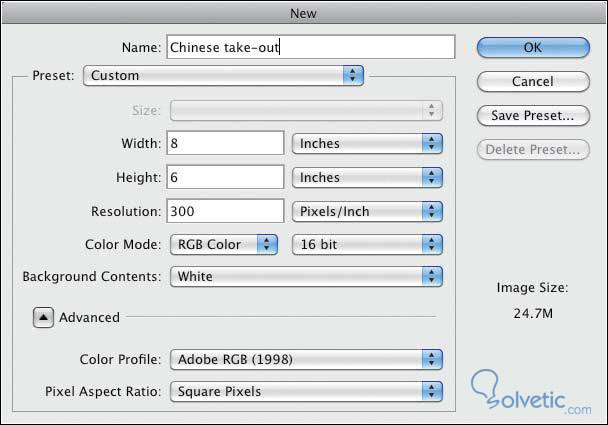Image resolution: width=608 pixels, height=425 pixels.
Task: Open the Preset dropdown set to Custom
Action: 223,75
